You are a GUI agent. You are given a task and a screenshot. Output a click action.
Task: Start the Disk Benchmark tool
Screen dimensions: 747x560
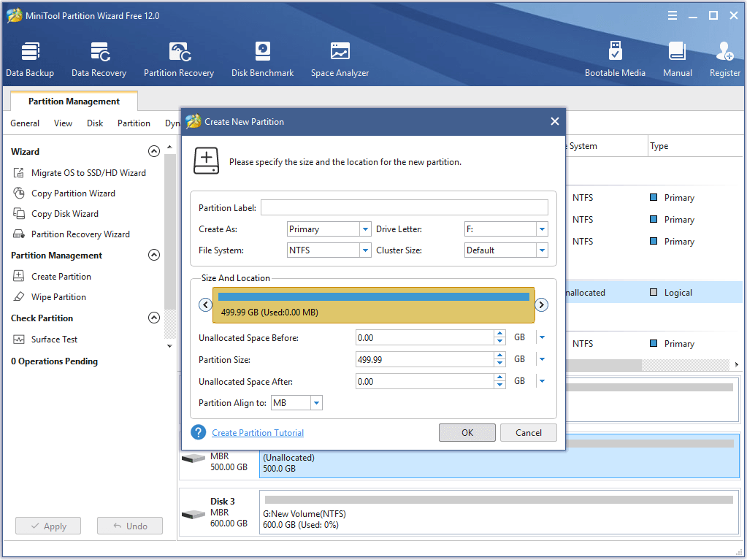click(262, 59)
